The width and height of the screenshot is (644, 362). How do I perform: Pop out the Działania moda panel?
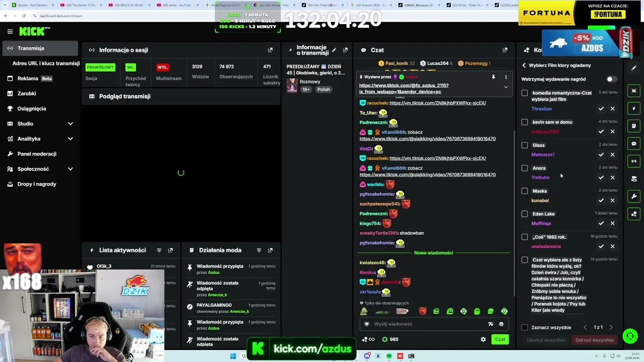point(270,250)
